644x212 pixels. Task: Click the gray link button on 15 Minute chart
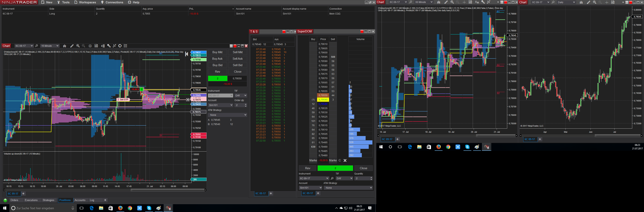[231, 46]
